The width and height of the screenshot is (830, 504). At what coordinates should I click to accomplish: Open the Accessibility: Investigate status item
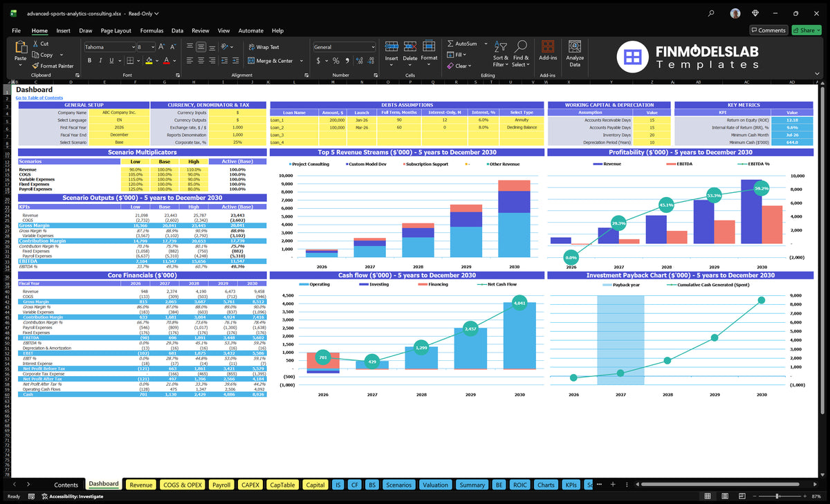click(72, 496)
